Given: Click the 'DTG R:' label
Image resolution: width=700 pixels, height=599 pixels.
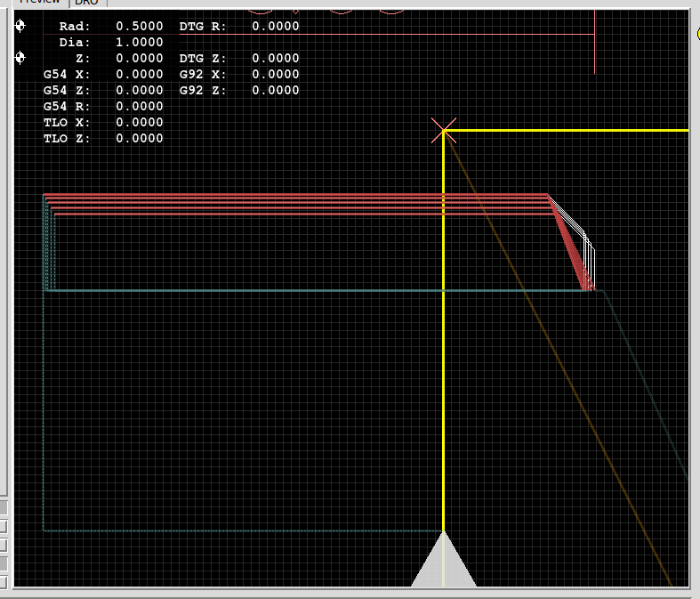Looking at the screenshot, I should 203,27.
